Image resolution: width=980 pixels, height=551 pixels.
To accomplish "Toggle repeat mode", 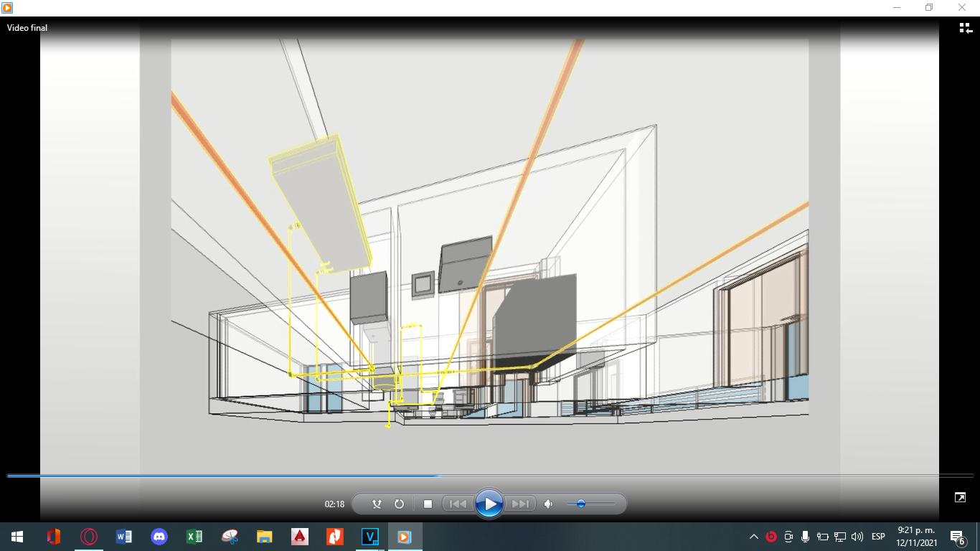I will coord(399,504).
